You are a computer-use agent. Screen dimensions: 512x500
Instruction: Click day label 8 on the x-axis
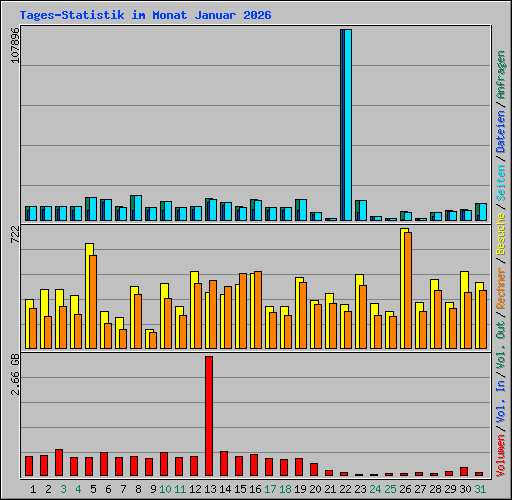click(x=138, y=489)
